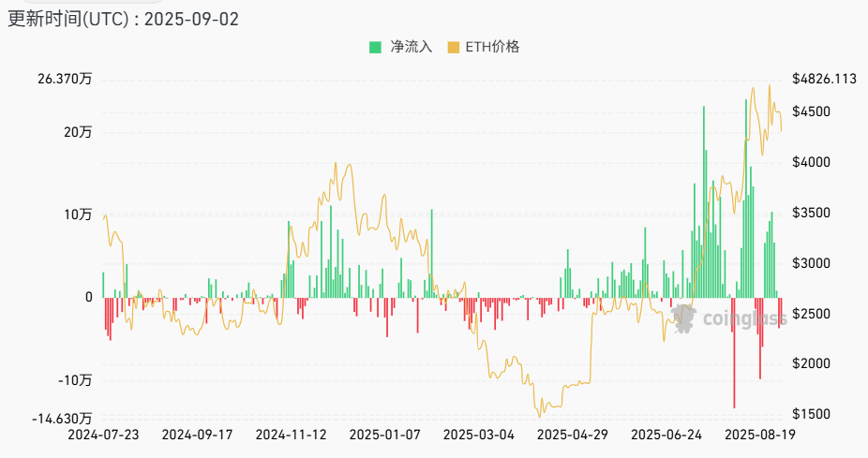Click the 2024-07-23 date axis label
This screenshot has height=458, width=868.
click(103, 435)
